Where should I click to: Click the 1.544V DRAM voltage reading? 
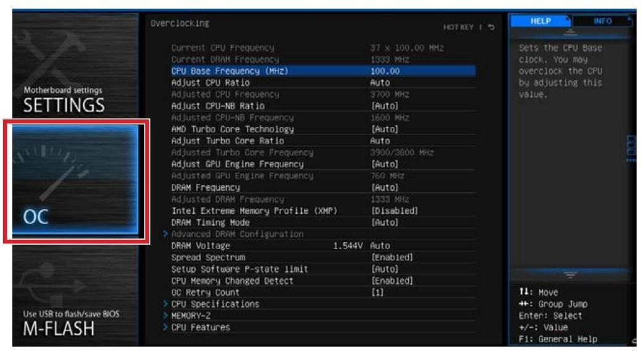(x=348, y=246)
